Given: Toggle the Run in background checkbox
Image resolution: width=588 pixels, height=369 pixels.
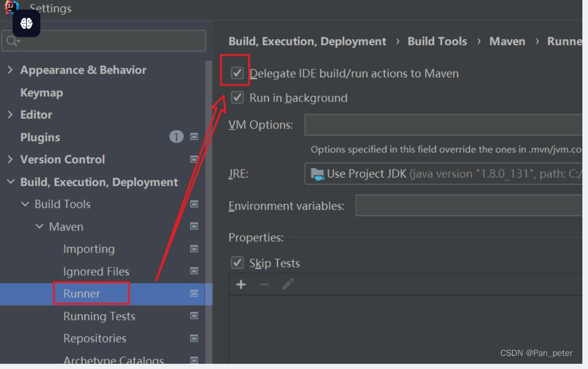Looking at the screenshot, I should [x=237, y=98].
